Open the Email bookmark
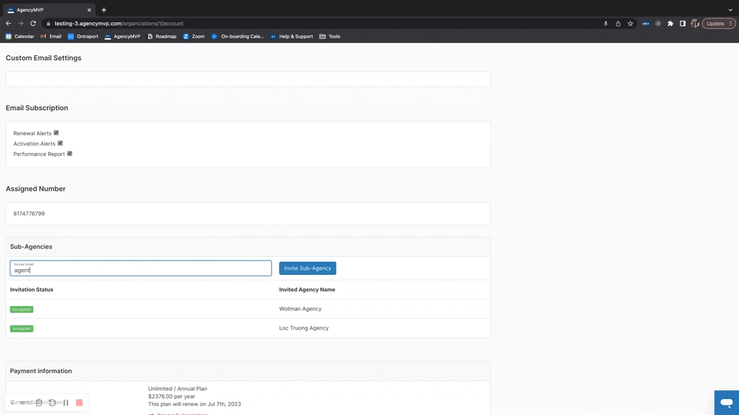 51,36
